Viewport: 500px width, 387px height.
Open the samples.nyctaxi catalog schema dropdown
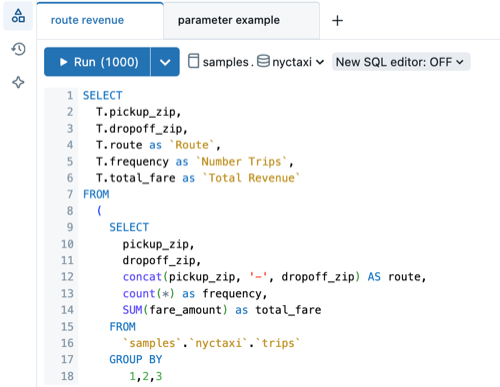click(x=256, y=62)
